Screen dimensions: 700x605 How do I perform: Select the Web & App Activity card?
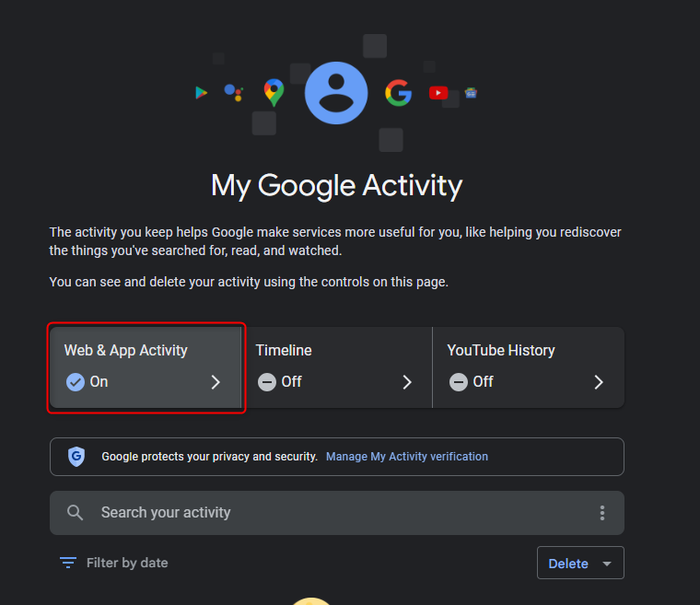click(x=146, y=367)
